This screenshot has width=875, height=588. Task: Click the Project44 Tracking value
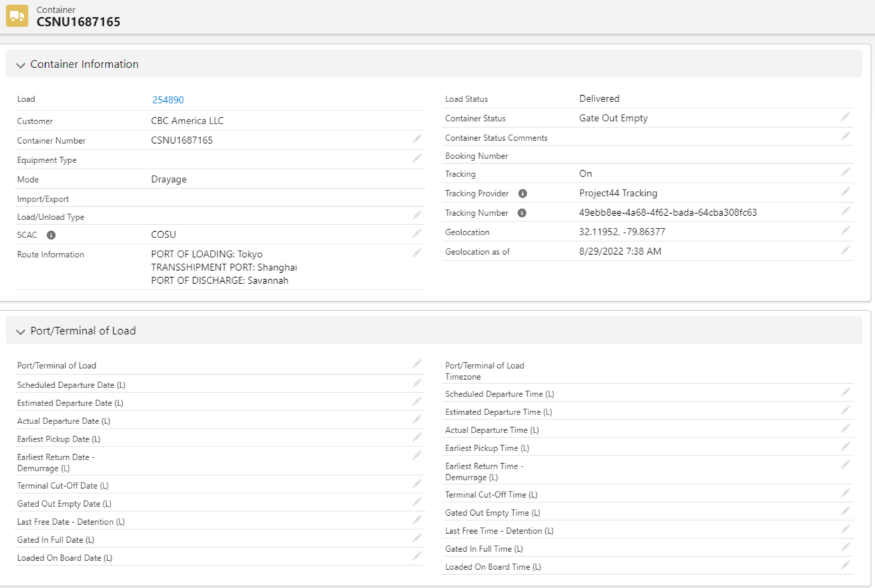(618, 193)
